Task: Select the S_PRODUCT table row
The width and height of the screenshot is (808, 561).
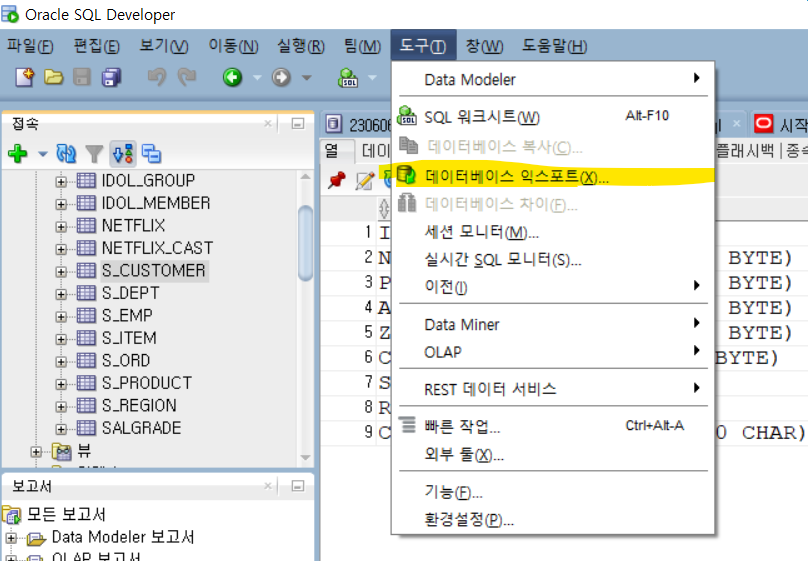Action: (x=147, y=383)
